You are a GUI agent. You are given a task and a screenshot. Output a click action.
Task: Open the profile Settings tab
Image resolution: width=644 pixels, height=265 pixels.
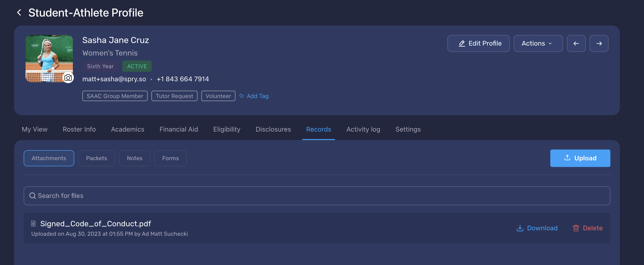408,129
